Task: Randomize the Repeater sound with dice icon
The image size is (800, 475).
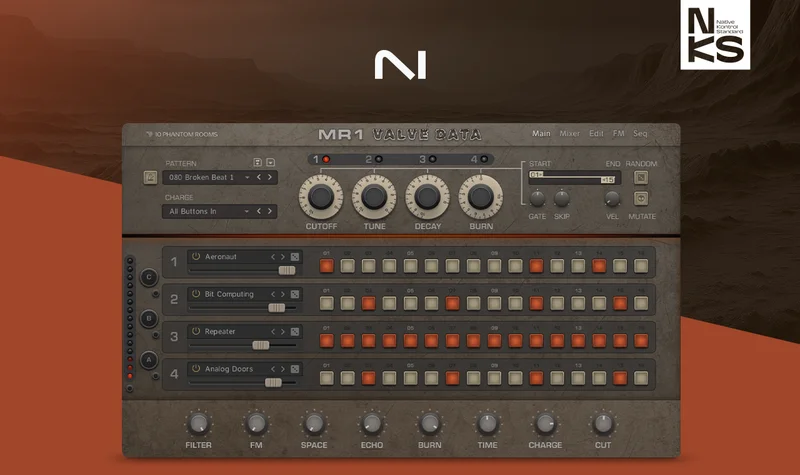Action: tap(295, 332)
